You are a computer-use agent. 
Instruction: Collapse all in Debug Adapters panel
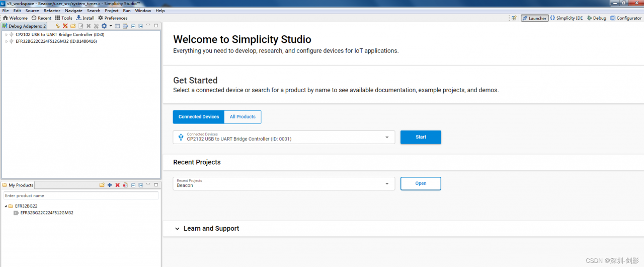[x=133, y=26]
